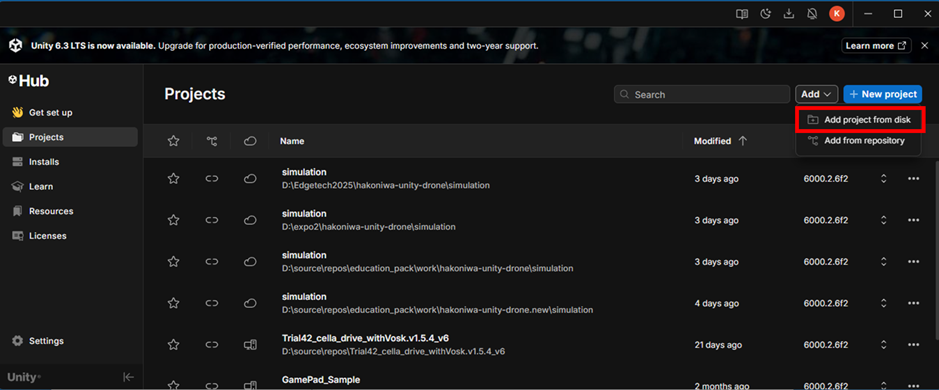Sort by favorites star column header
The image size is (939, 390).
tap(174, 141)
